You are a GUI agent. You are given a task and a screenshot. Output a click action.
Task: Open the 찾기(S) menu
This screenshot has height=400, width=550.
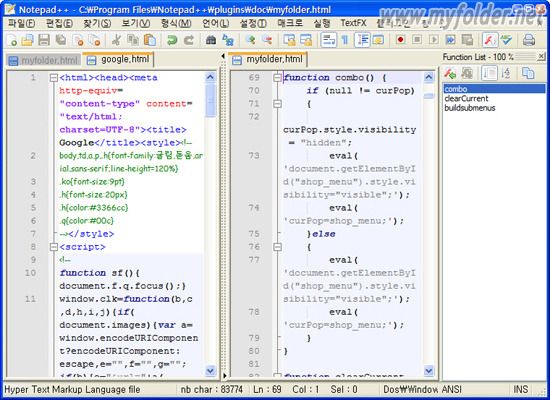coord(97,23)
